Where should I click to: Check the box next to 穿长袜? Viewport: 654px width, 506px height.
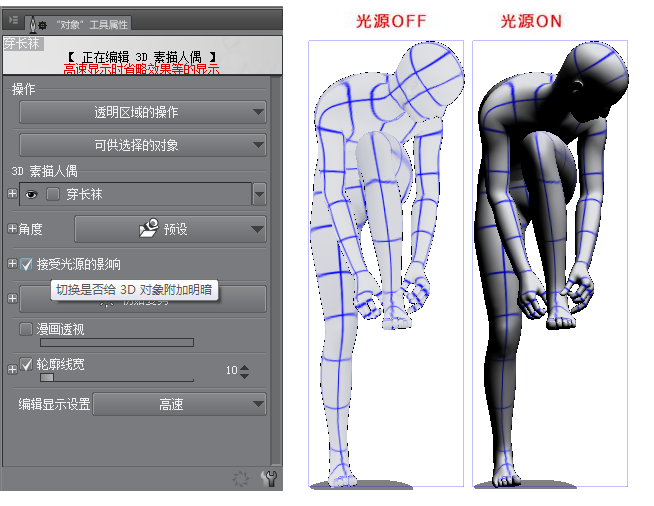(53, 194)
